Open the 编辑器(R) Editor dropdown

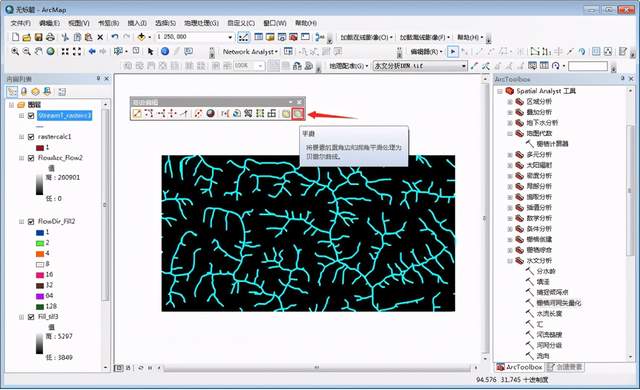(x=427, y=51)
